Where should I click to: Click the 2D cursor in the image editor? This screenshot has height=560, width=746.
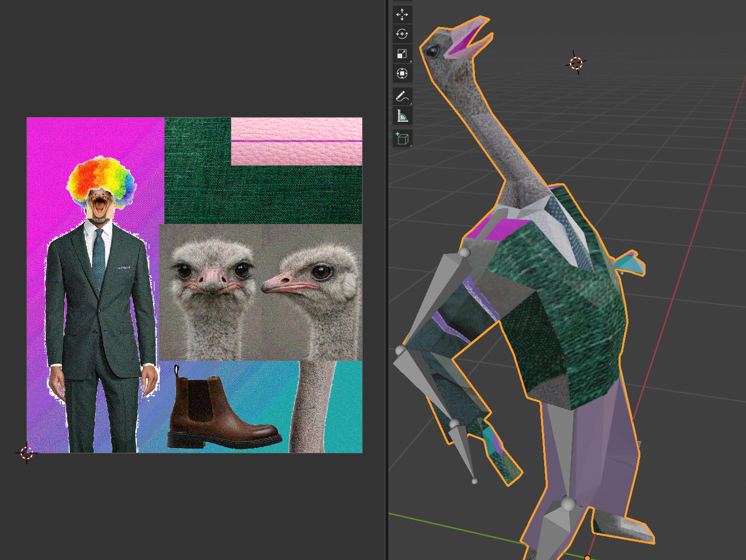(27, 453)
